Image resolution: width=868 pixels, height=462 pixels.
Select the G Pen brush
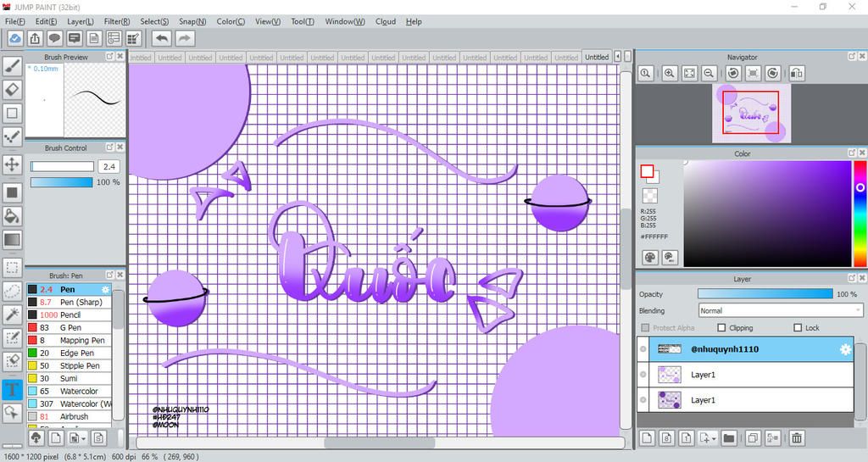pyautogui.click(x=70, y=327)
